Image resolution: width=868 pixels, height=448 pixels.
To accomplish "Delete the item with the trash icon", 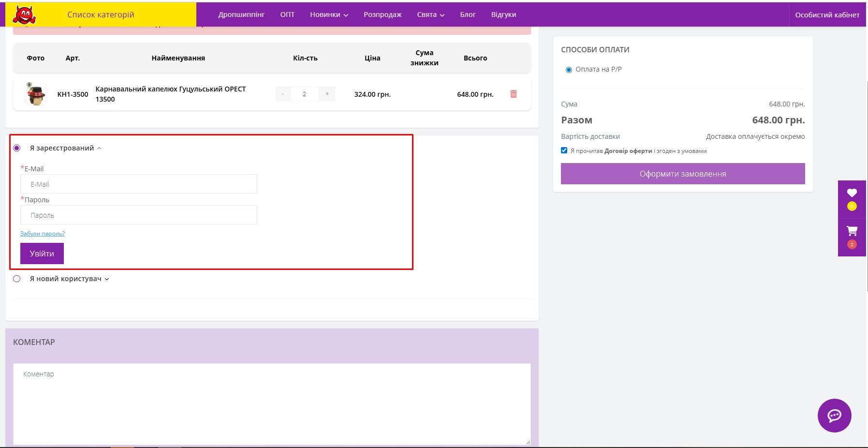I will [513, 94].
